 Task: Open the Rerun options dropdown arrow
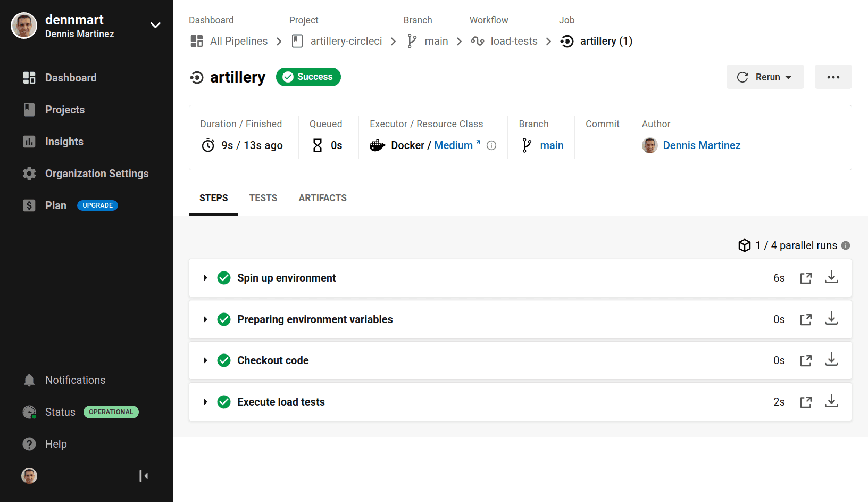pyautogui.click(x=789, y=77)
